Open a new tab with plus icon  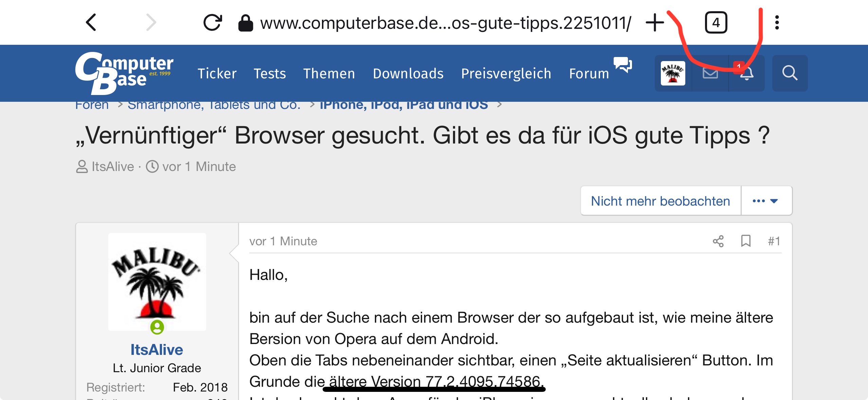point(655,23)
